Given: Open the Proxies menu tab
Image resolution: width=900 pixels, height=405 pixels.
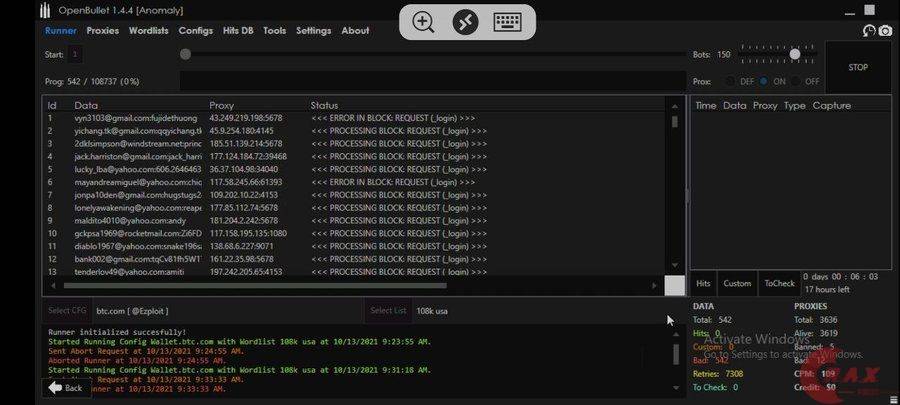Looking at the screenshot, I should (x=102, y=31).
